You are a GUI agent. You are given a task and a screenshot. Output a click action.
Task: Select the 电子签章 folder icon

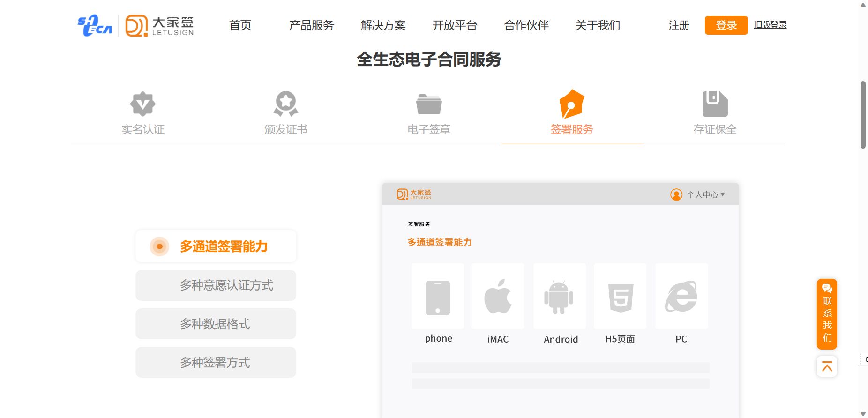[429, 104]
